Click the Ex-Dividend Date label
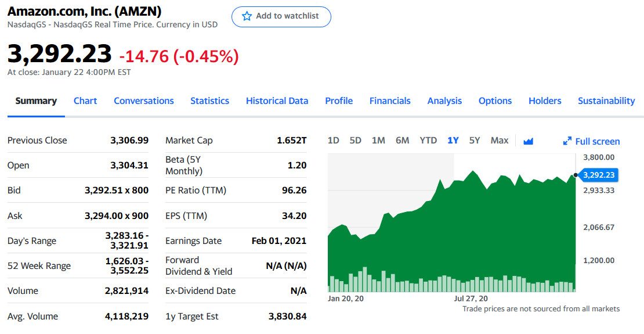 [200, 291]
